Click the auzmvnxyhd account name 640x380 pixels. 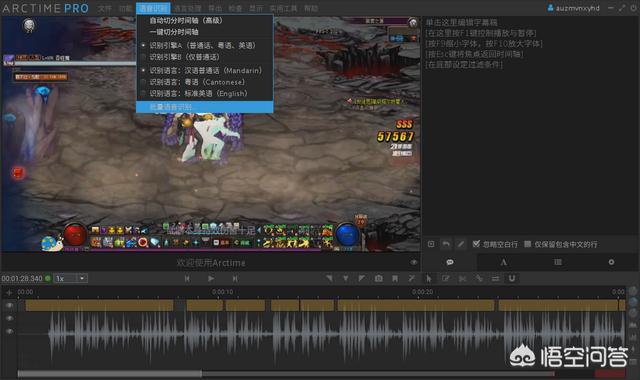(578, 8)
